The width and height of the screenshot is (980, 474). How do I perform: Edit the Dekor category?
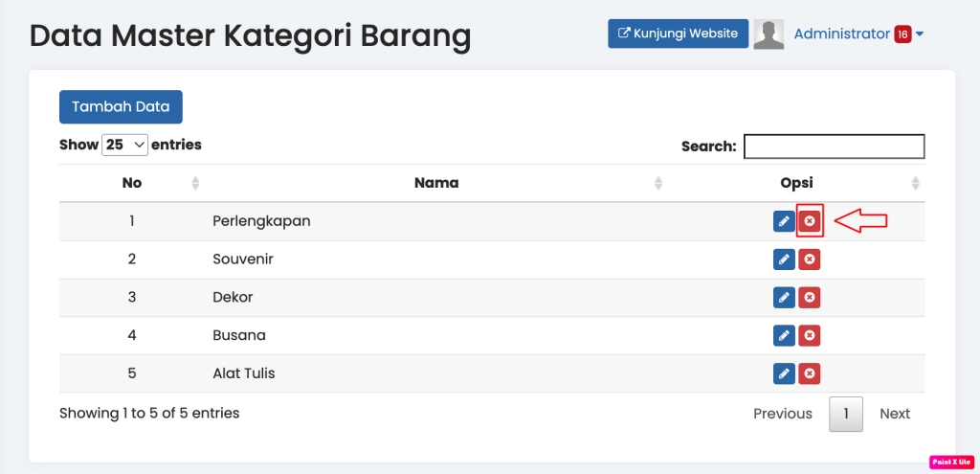click(784, 298)
